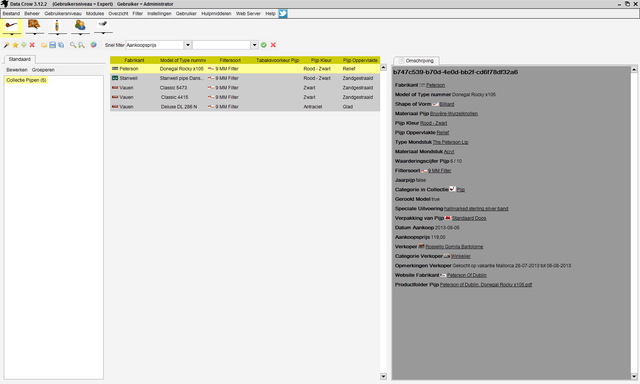The height and width of the screenshot is (384, 640).
Task: Open the fifth module icon with lighter
Action: [x=103, y=24]
